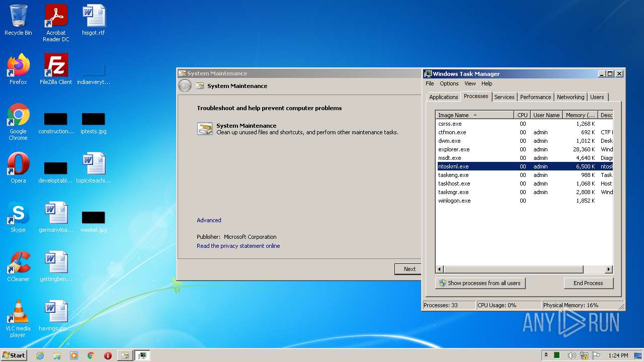Open the Start menu
This screenshot has width=644, height=362.
14,355
